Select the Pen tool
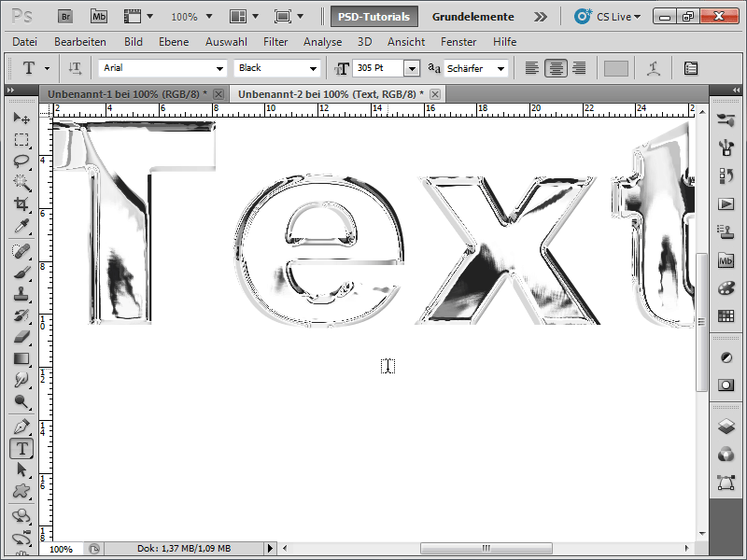747x560 pixels. (x=21, y=427)
